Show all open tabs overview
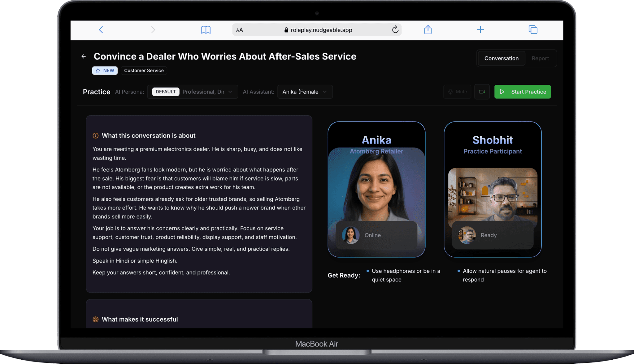The height and width of the screenshot is (364, 634). point(533,30)
